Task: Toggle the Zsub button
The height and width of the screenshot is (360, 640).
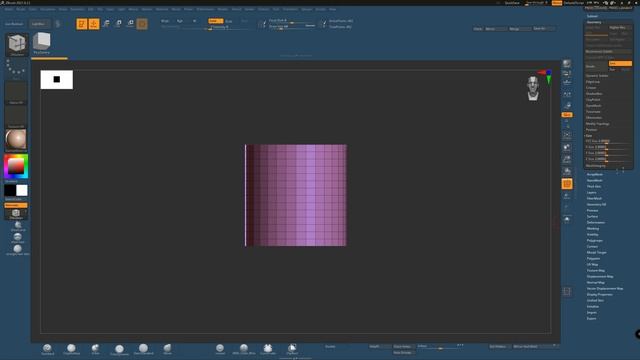Action: coord(229,21)
